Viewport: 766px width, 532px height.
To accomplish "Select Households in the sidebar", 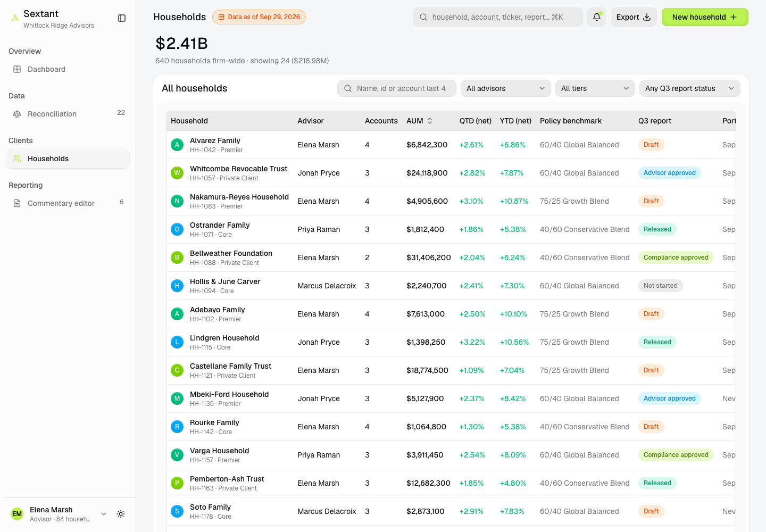I will coord(68,159).
